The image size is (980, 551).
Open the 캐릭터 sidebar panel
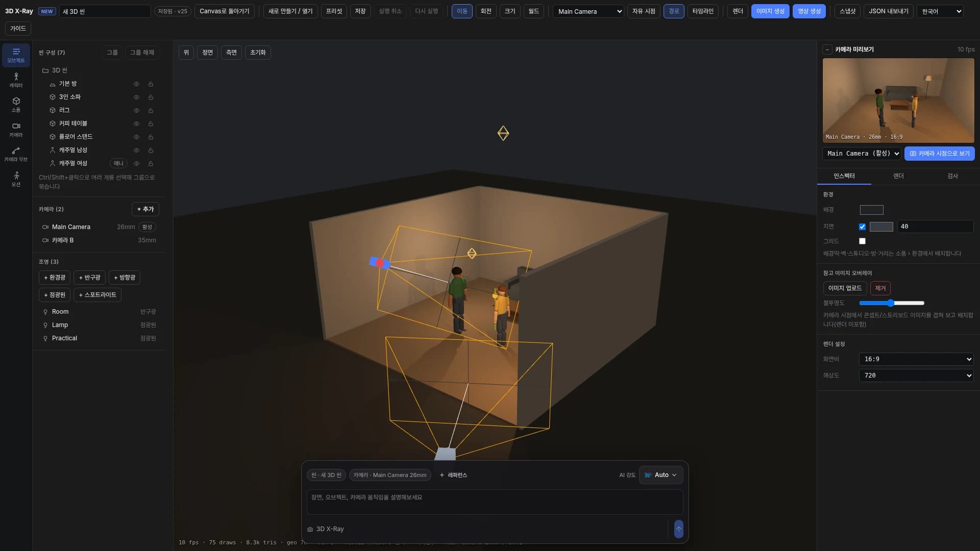(x=16, y=80)
